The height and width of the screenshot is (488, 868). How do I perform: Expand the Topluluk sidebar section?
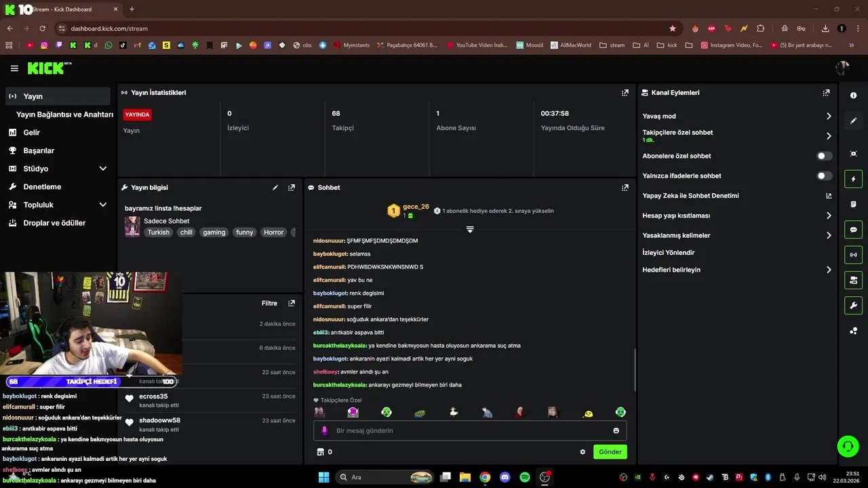point(103,205)
